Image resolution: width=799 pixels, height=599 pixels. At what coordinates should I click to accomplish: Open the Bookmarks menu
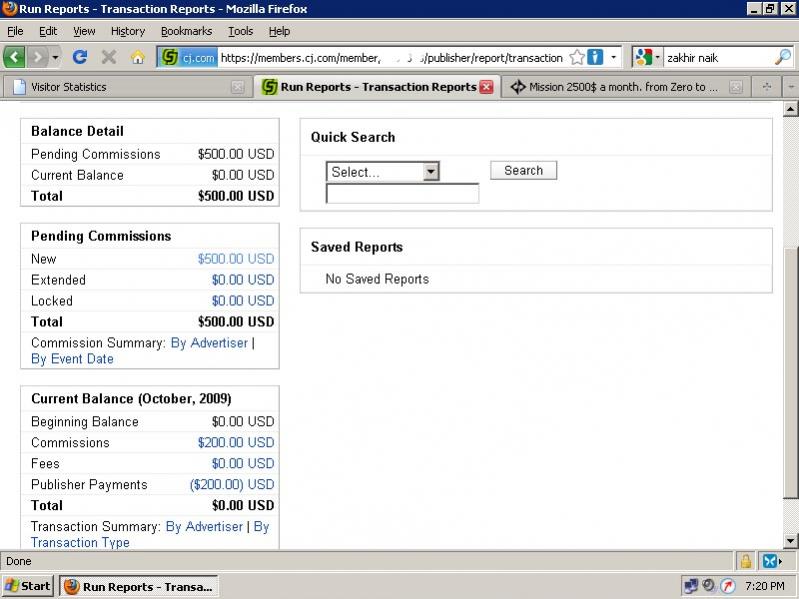pyautogui.click(x=187, y=32)
